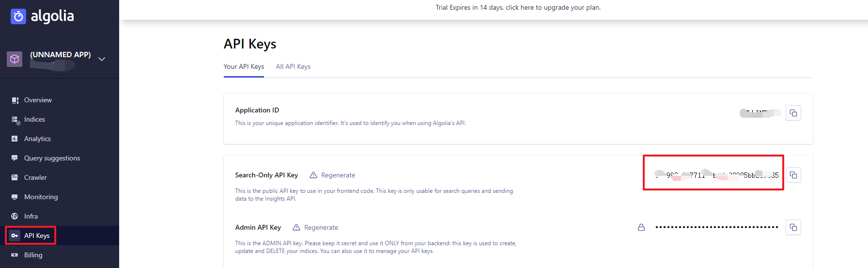
Task: Reveal Admin API Key via lock icon
Action: pyautogui.click(x=641, y=227)
